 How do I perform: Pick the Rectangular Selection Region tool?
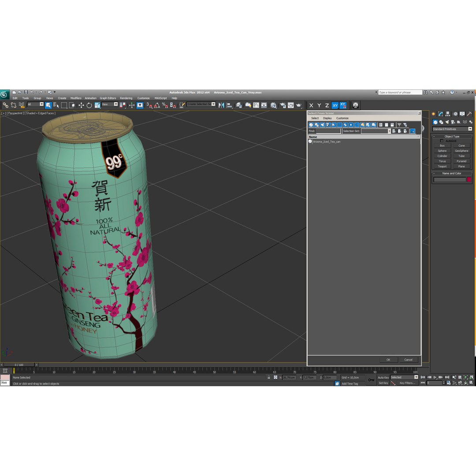coord(64,105)
